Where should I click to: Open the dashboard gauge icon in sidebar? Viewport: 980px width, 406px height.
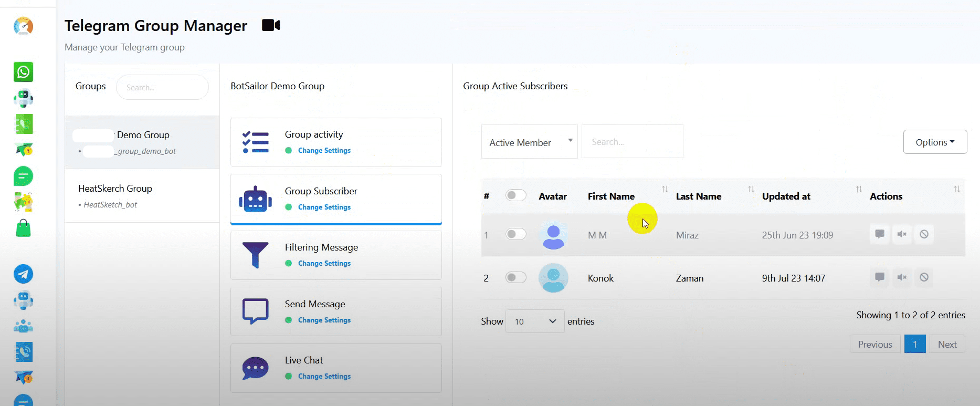tap(23, 26)
